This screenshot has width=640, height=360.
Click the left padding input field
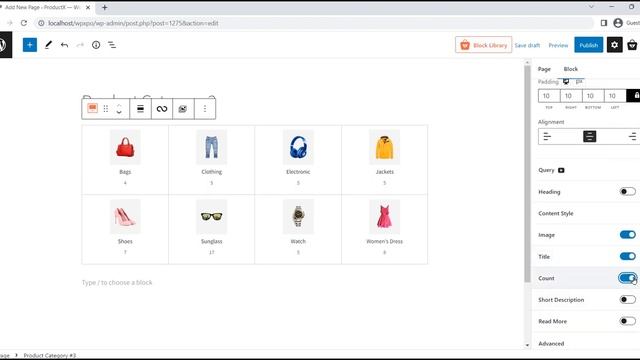[x=615, y=96]
